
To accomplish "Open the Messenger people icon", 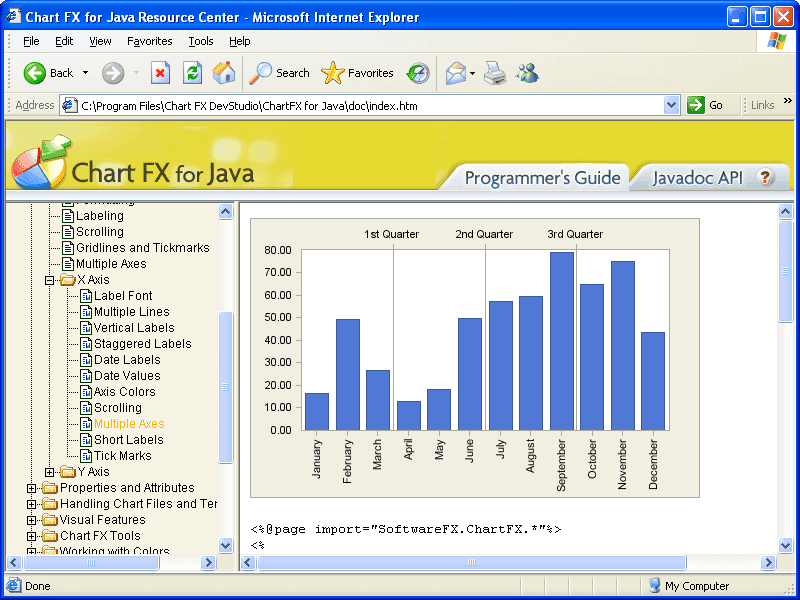I will coord(527,73).
